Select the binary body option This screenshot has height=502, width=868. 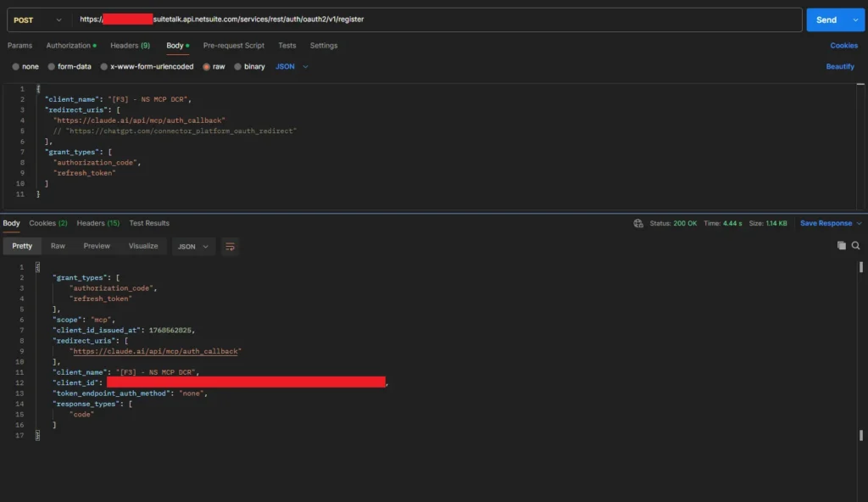249,66
